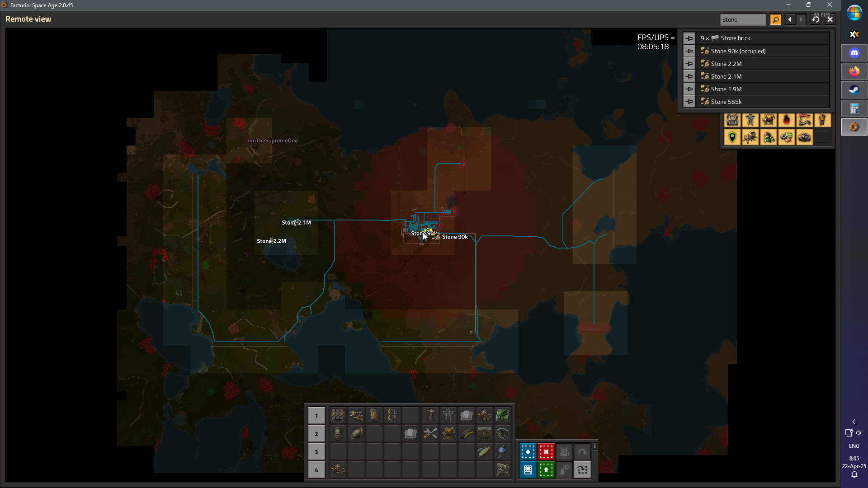The width and height of the screenshot is (868, 488).
Task: Toggle pipeline overlay on the map
Action: click(805, 137)
